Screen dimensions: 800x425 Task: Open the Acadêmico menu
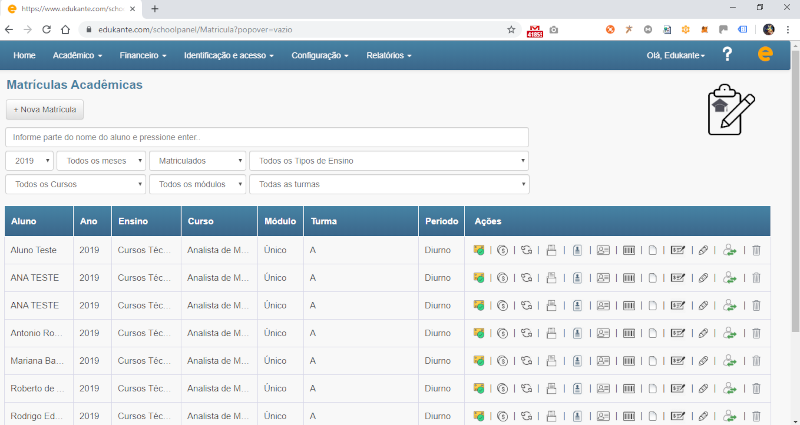[78, 55]
